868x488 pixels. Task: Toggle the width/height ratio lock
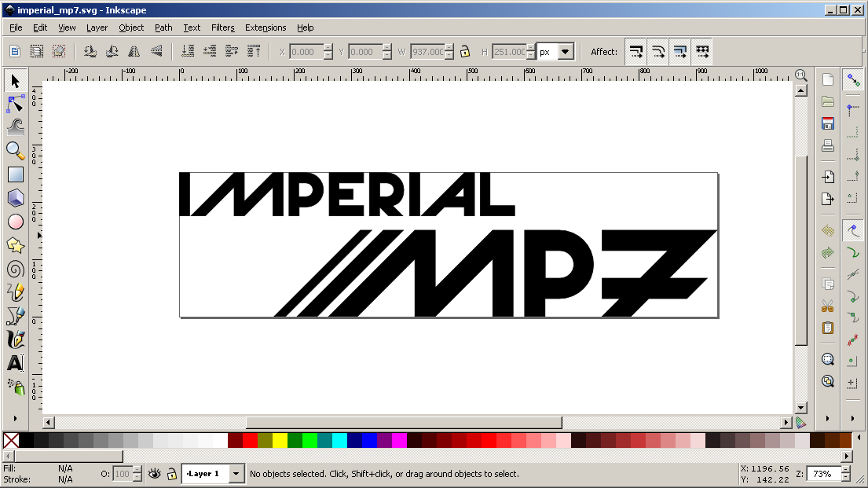click(465, 52)
